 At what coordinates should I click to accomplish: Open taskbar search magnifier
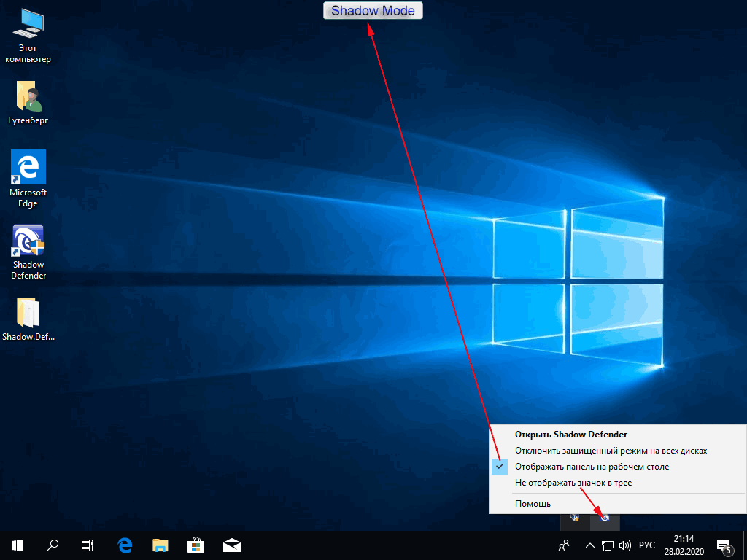pyautogui.click(x=53, y=545)
